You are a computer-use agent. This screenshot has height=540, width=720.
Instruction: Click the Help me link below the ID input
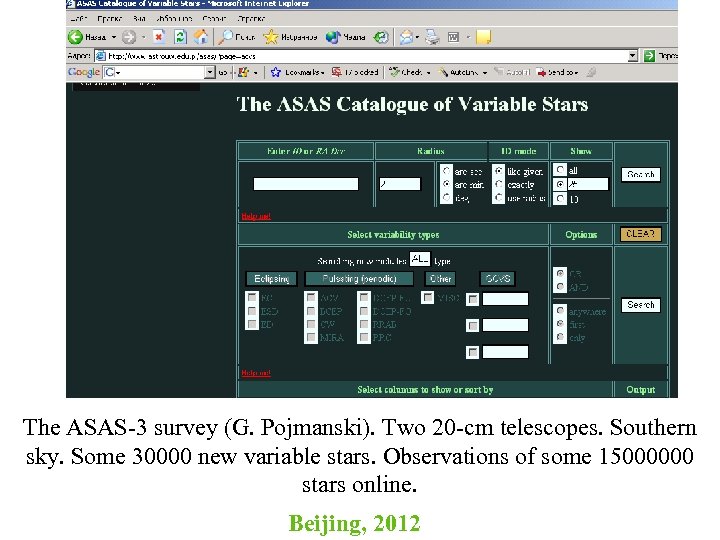tap(256, 216)
